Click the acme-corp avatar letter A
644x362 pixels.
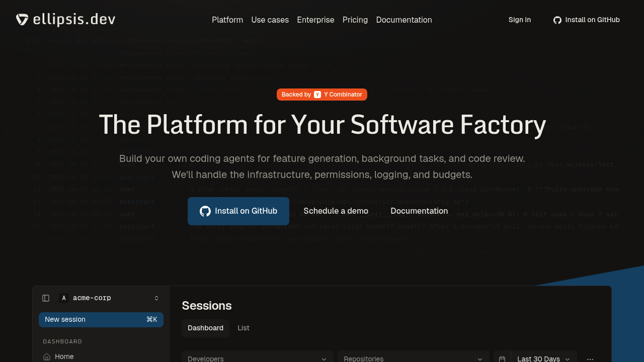click(x=64, y=298)
